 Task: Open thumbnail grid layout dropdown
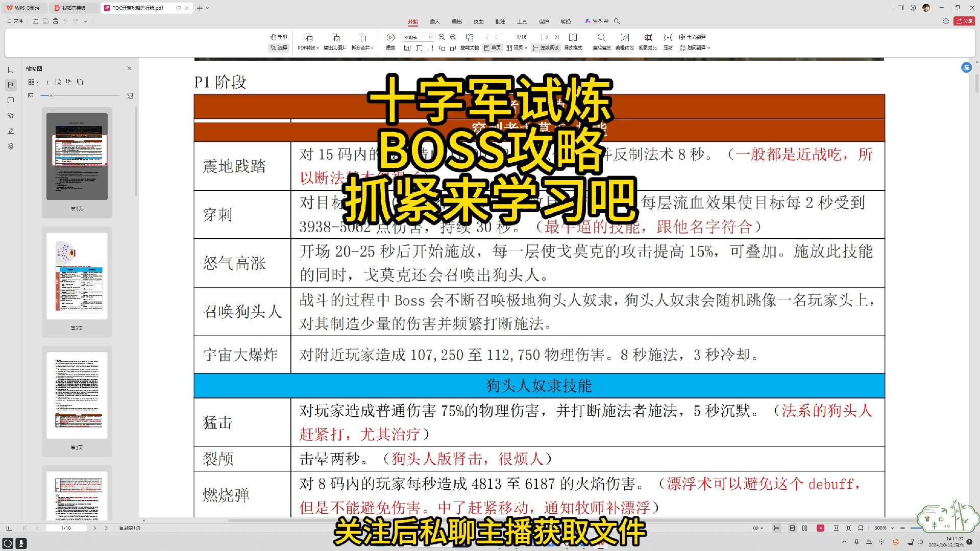pos(33,82)
